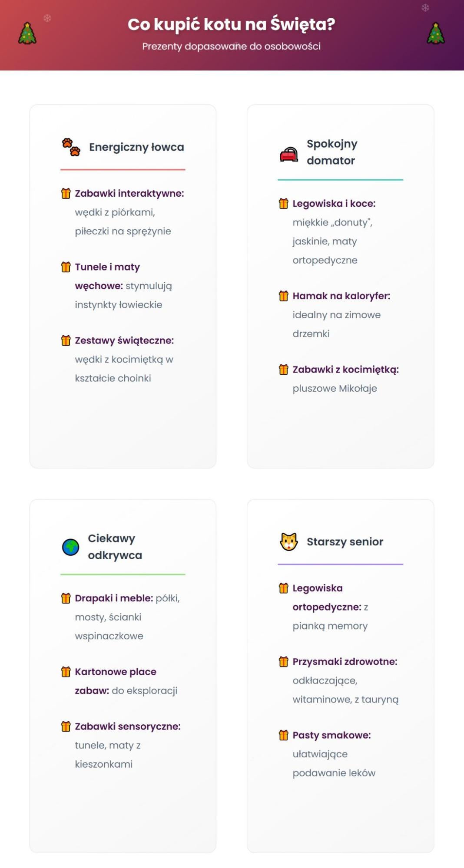Click the globe icon beside Ciekawy odkrywca

(70, 547)
